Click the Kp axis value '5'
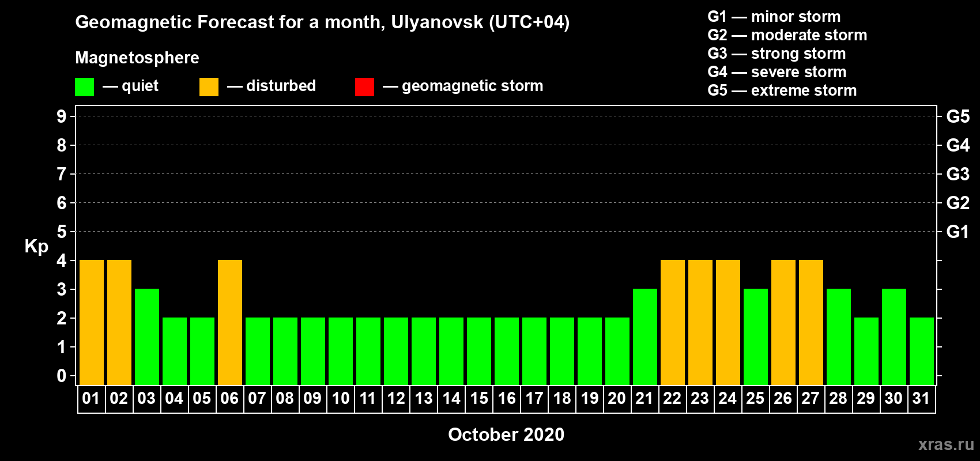 (62, 232)
